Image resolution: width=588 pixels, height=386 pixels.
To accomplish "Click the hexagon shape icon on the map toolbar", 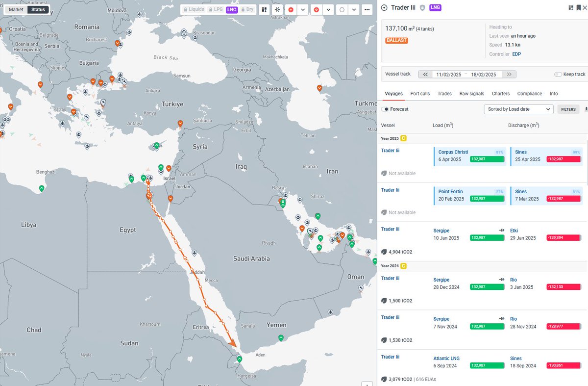I will (341, 9).
